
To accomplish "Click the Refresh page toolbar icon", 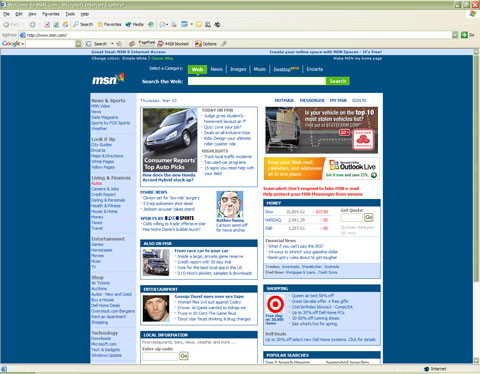I will tap(56, 24).
